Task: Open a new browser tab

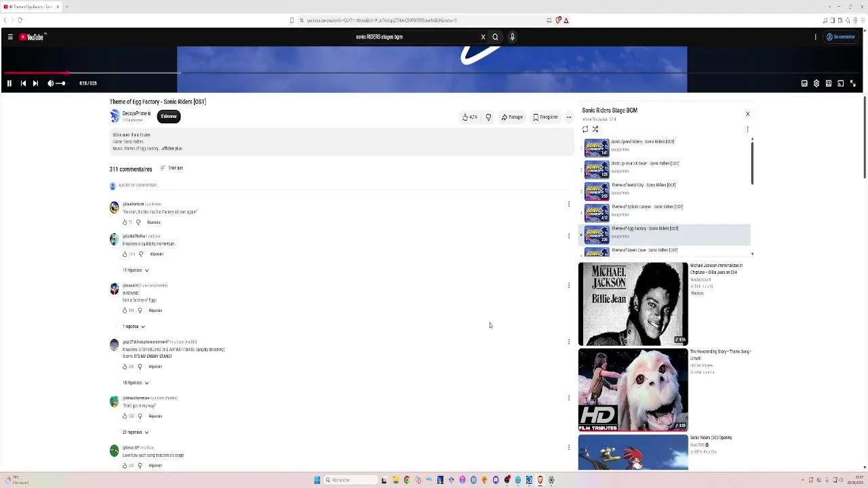Action: coord(66,7)
